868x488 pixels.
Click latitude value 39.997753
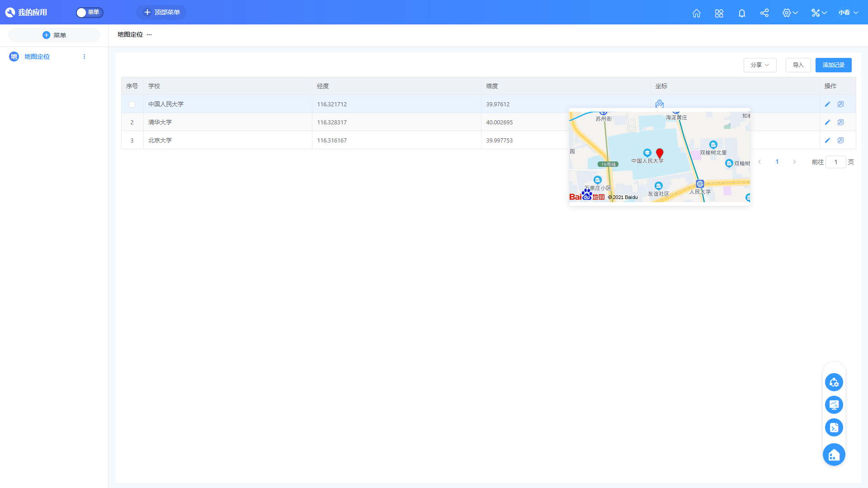499,140
